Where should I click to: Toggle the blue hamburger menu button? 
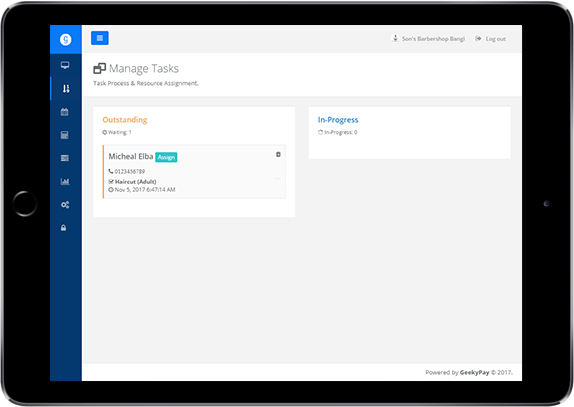coord(100,38)
